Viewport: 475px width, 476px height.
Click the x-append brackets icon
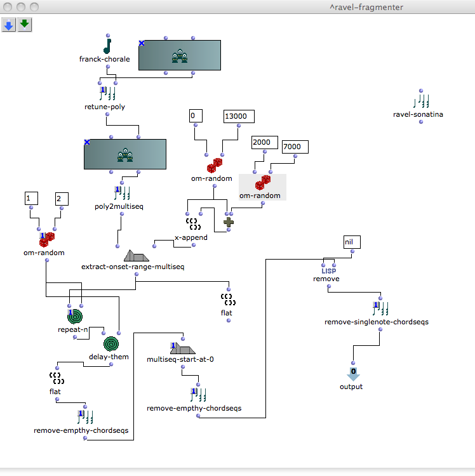click(x=194, y=223)
